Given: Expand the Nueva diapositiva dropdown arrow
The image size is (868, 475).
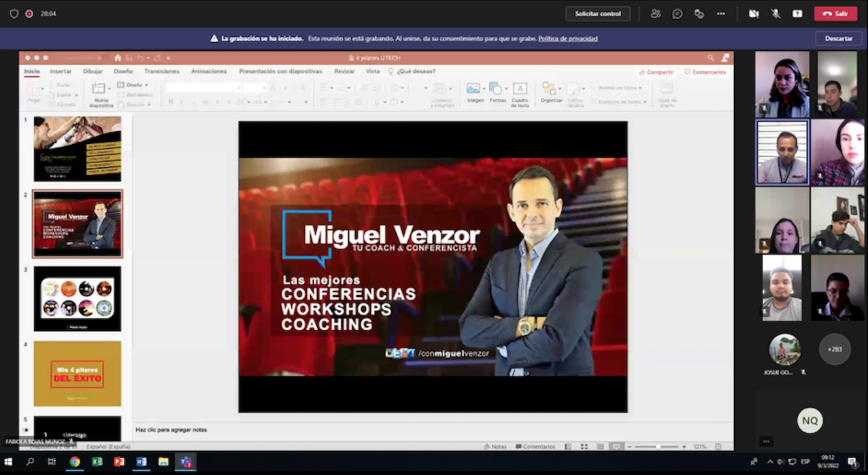Looking at the screenshot, I should point(109,89).
